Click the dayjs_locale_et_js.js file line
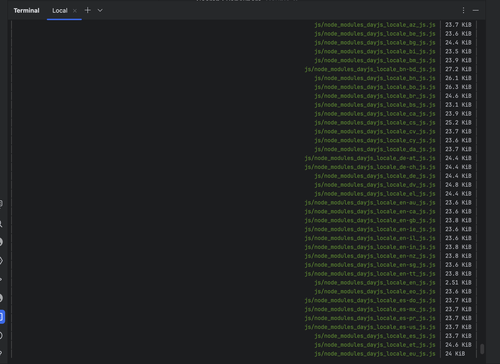 tap(375, 345)
